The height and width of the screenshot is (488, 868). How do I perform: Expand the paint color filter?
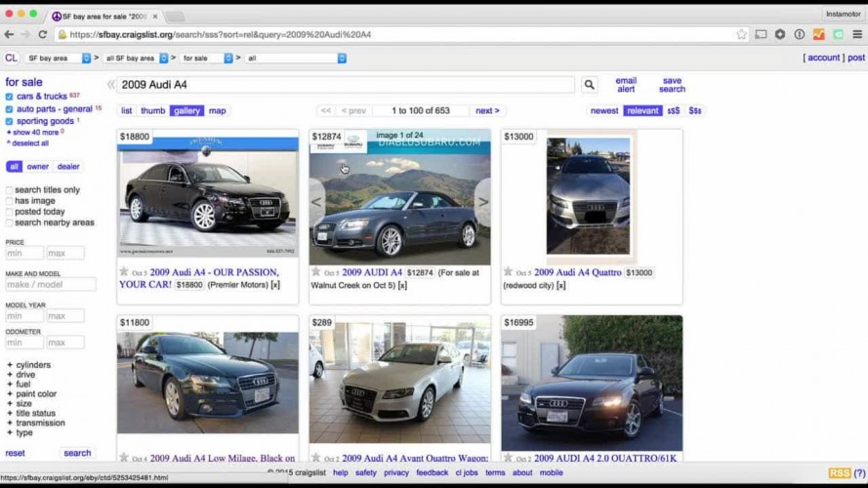point(31,394)
